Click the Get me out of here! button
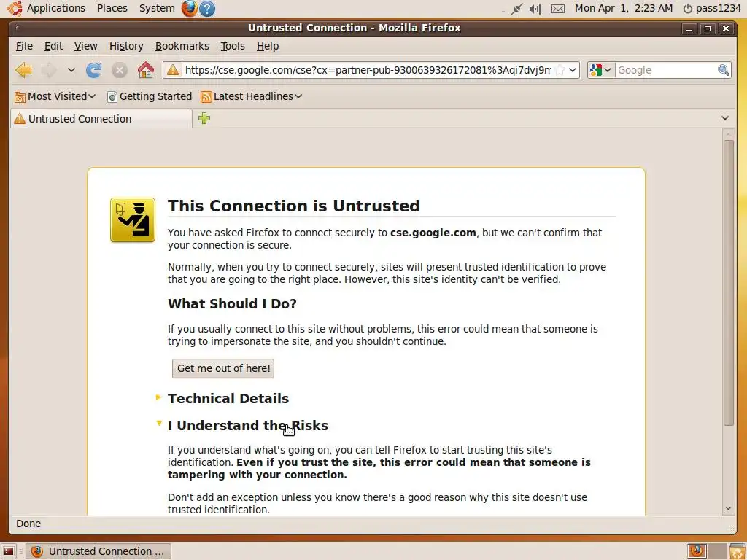The height and width of the screenshot is (560, 747). click(x=223, y=368)
